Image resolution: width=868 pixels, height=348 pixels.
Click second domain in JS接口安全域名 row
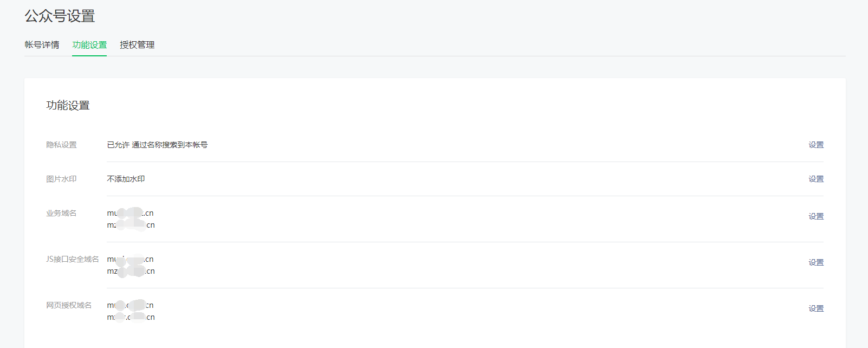pyautogui.click(x=131, y=271)
